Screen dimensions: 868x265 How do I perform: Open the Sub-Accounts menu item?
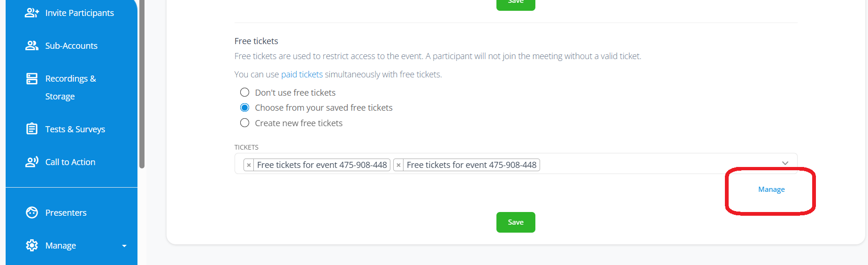pos(71,45)
